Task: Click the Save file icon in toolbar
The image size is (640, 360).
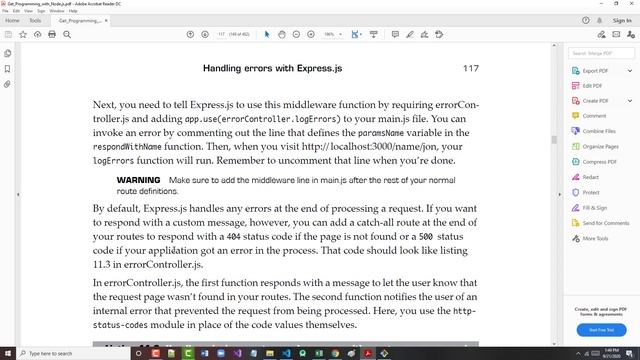Action: point(8,35)
